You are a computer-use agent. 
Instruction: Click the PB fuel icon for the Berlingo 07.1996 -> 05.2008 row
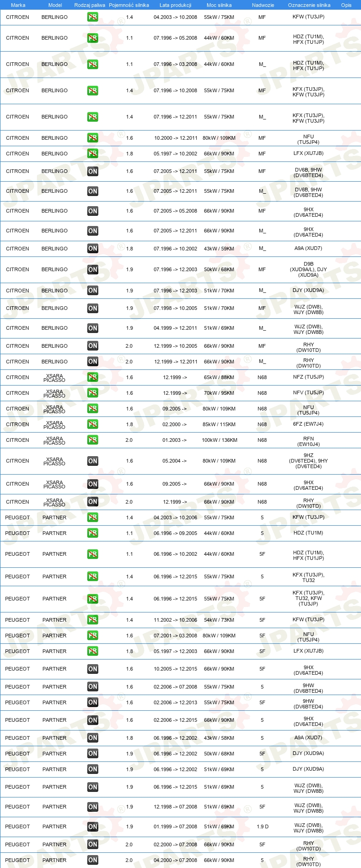pos(93,38)
